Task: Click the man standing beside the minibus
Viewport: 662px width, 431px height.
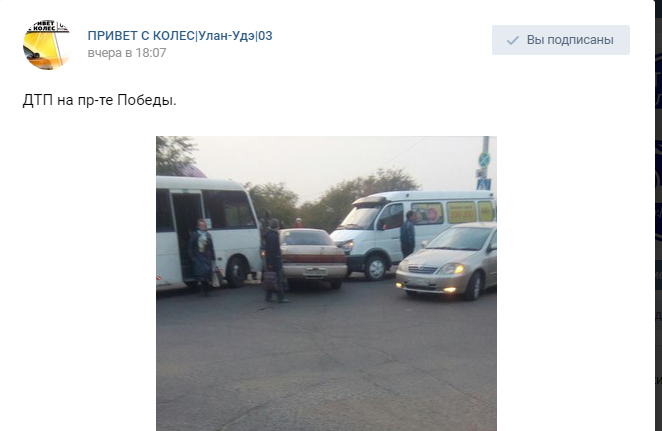Action: click(x=407, y=233)
